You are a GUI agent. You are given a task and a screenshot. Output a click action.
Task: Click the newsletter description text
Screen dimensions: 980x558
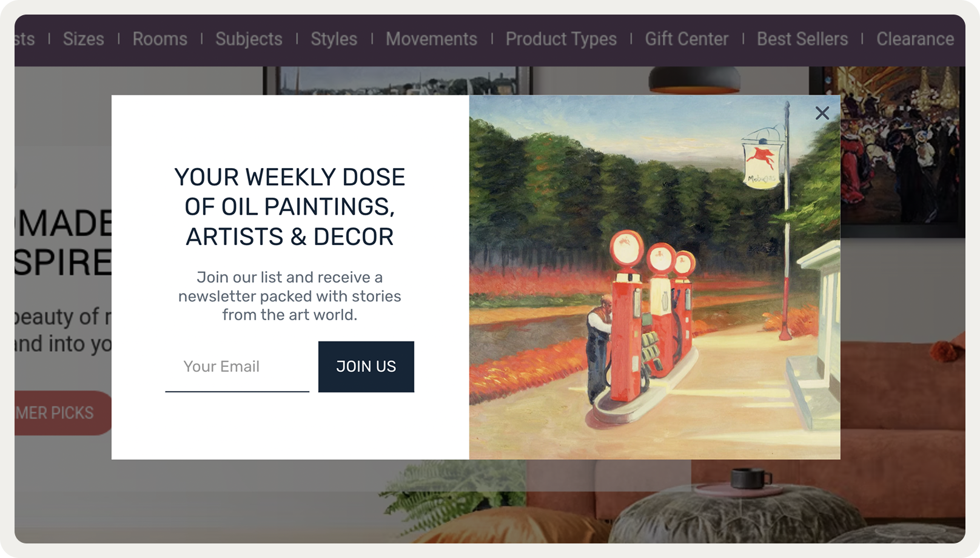(290, 296)
